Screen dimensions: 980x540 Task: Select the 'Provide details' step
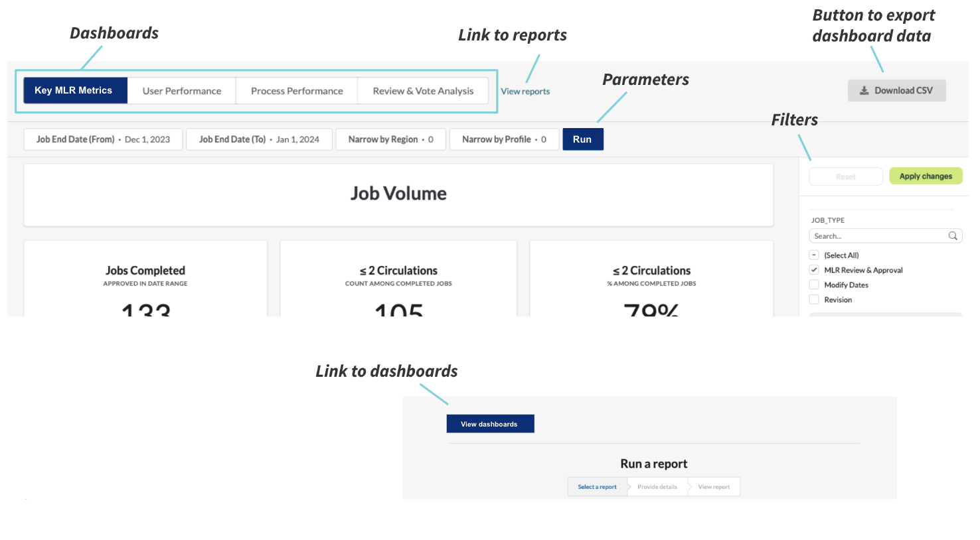[657, 487]
